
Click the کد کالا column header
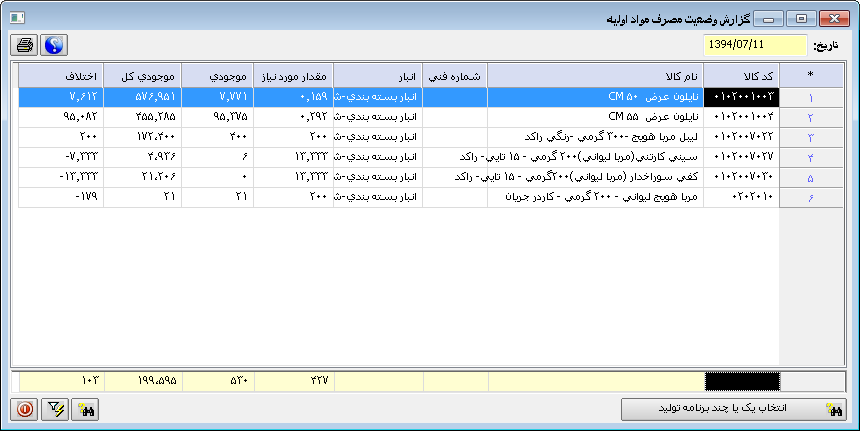741,76
